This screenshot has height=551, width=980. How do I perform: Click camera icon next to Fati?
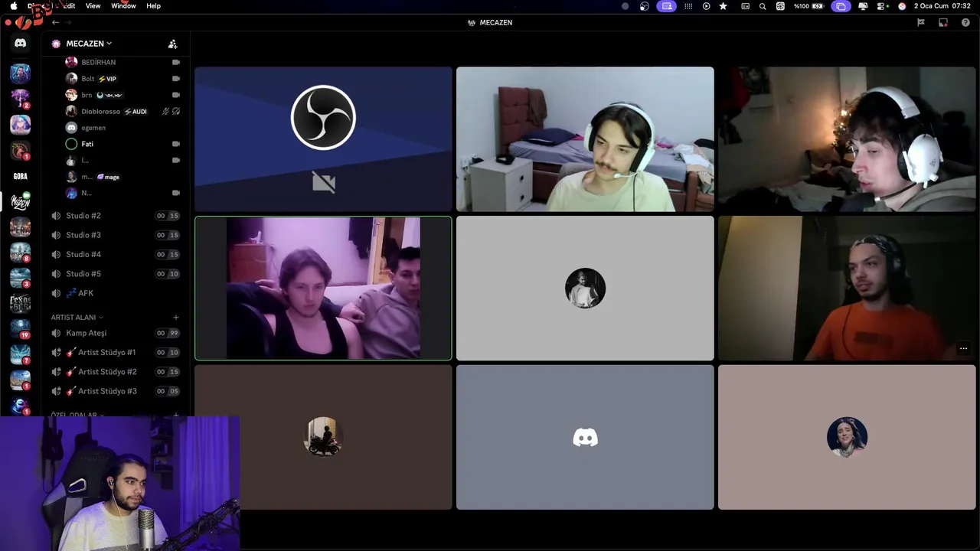(x=176, y=144)
